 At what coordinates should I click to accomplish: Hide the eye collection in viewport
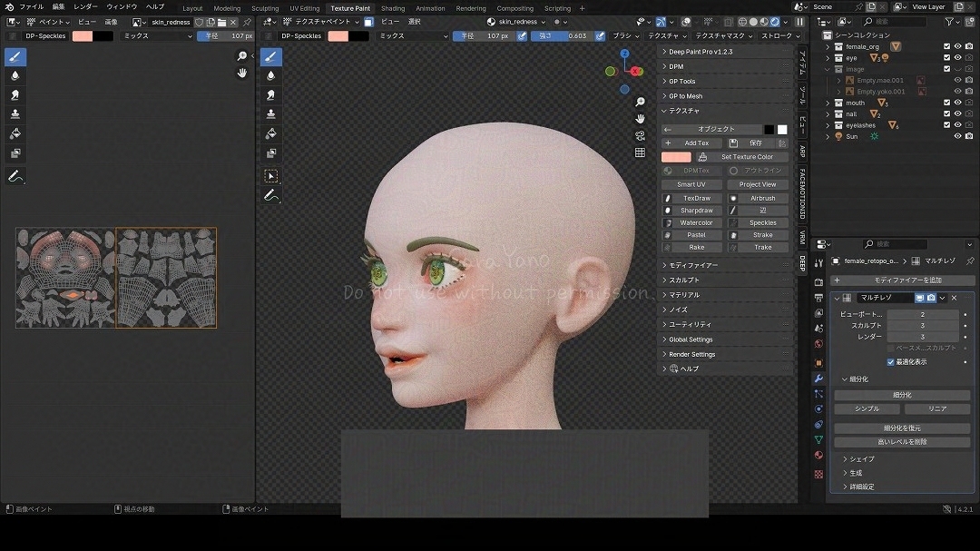[957, 57]
